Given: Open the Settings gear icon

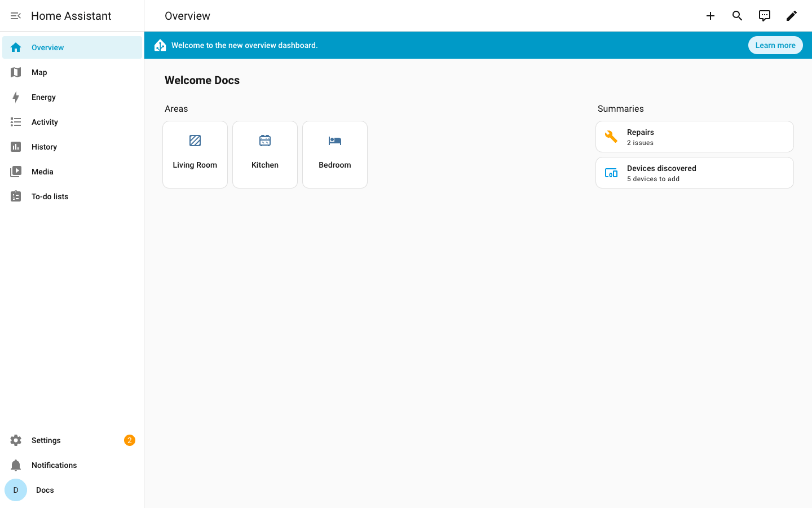Looking at the screenshot, I should click(x=16, y=440).
